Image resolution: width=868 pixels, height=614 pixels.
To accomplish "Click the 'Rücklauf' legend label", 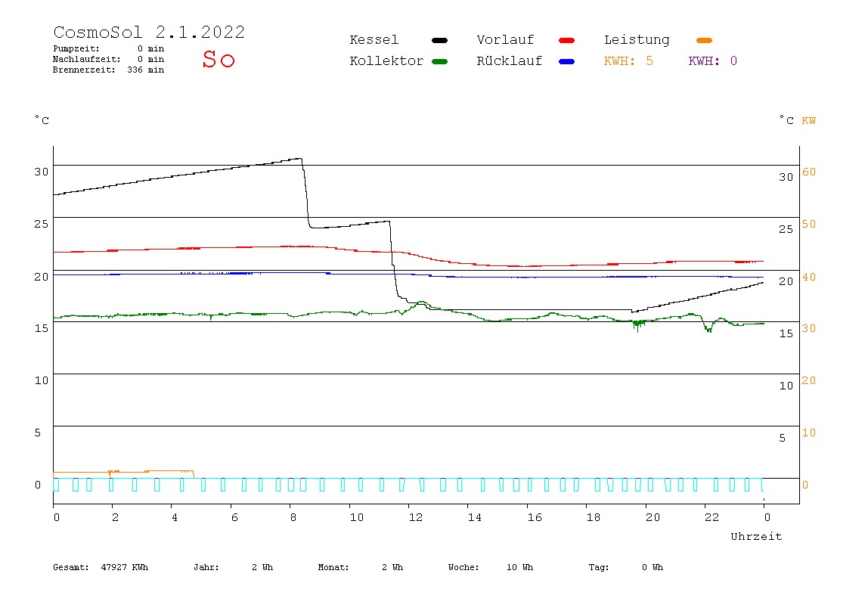I will coord(510,61).
